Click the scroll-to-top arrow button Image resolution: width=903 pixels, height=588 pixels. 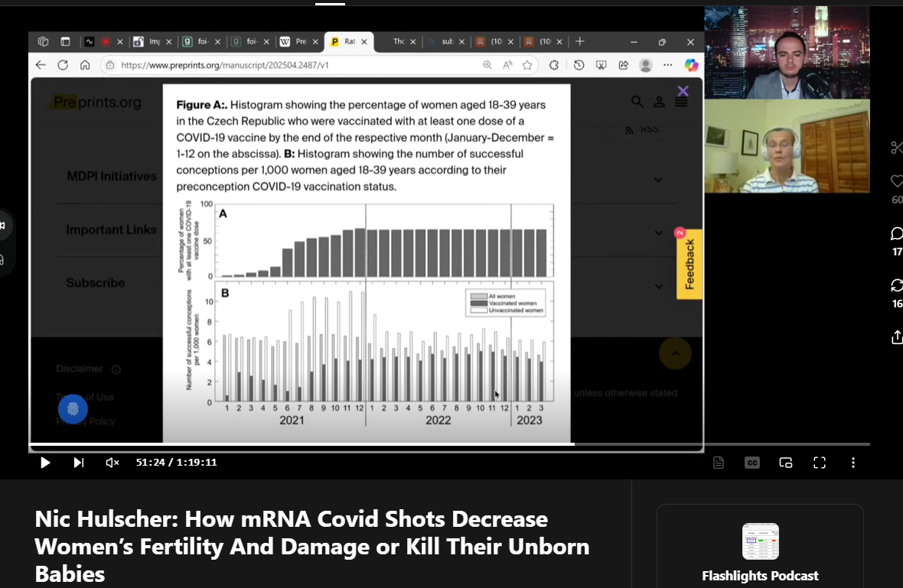point(676,353)
